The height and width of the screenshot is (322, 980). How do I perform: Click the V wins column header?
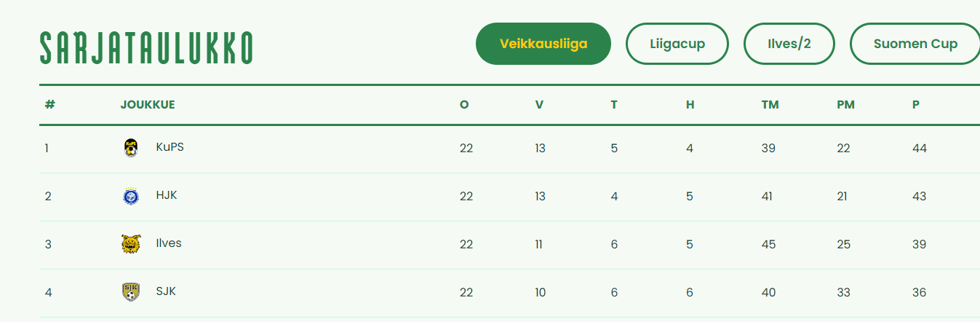(539, 105)
